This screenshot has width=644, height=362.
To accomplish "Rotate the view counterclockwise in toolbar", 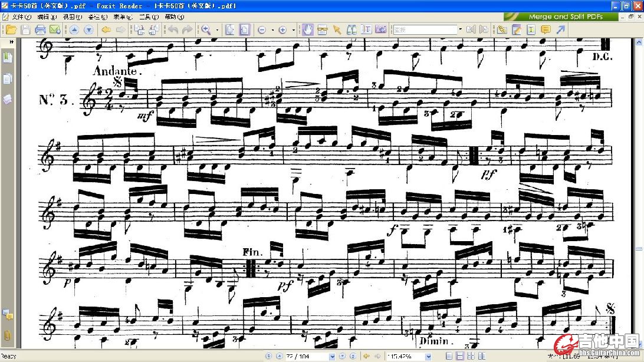I will tap(139, 29).
